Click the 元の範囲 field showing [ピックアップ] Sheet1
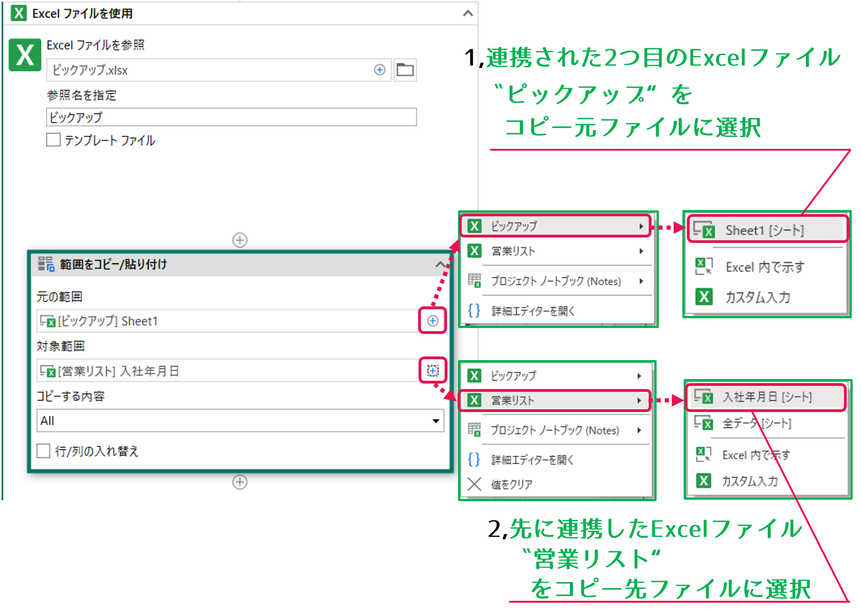The width and height of the screenshot is (861, 616). 228,321
